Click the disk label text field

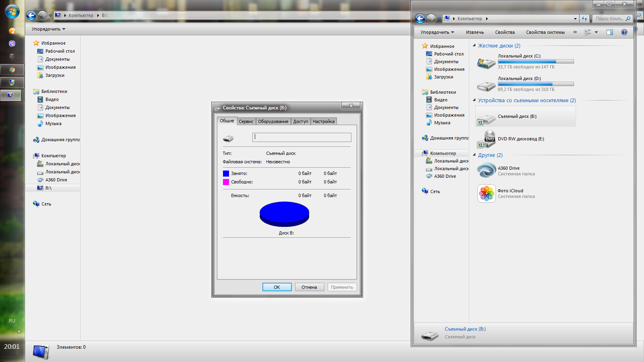click(301, 137)
